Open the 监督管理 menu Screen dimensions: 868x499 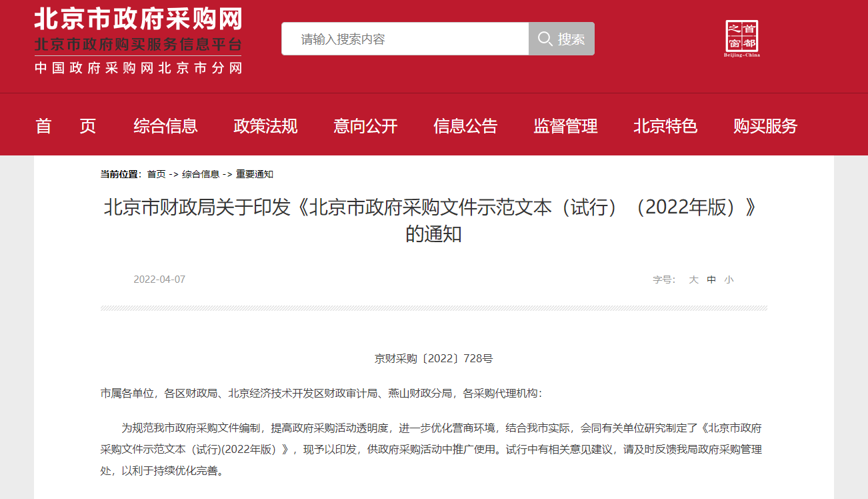pyautogui.click(x=565, y=125)
